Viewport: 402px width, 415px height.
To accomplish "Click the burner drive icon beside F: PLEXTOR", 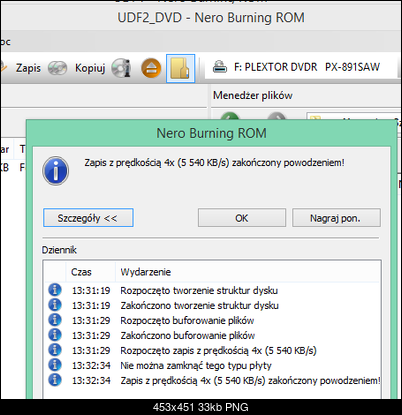I will click(220, 67).
